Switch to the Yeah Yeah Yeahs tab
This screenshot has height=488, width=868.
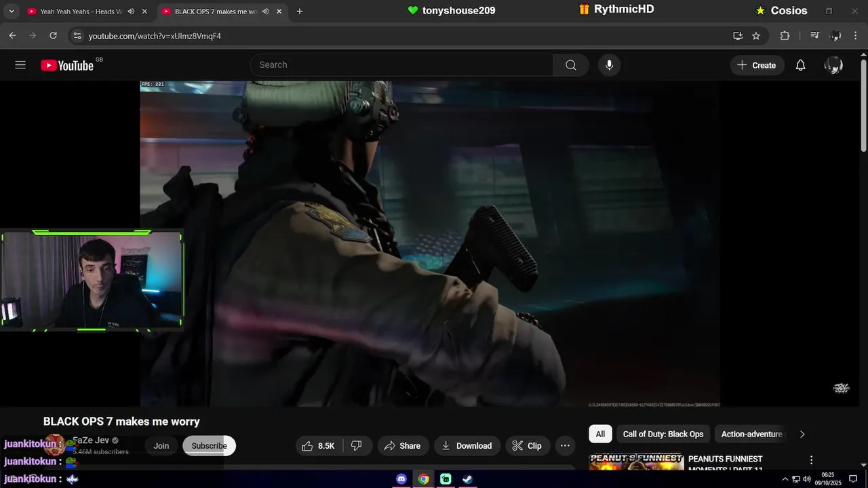tap(81, 12)
